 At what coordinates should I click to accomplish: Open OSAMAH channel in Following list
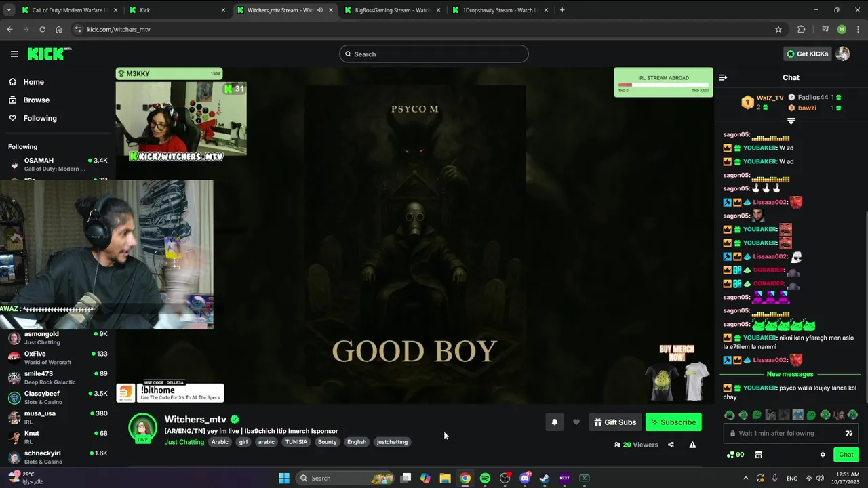pos(58,165)
